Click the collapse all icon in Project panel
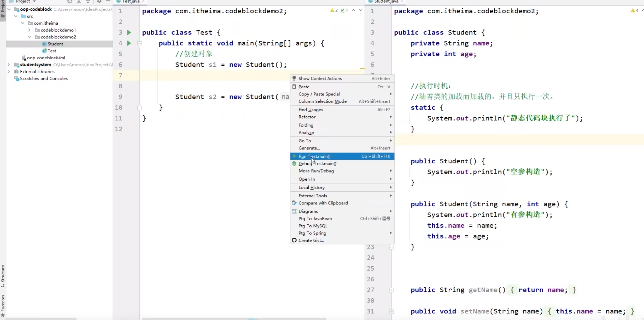This screenshot has height=320, width=644. pos(88,2)
